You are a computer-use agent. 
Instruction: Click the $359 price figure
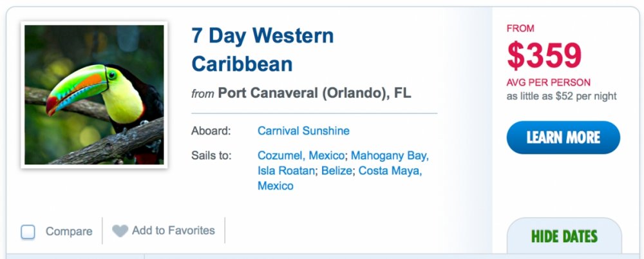544,56
